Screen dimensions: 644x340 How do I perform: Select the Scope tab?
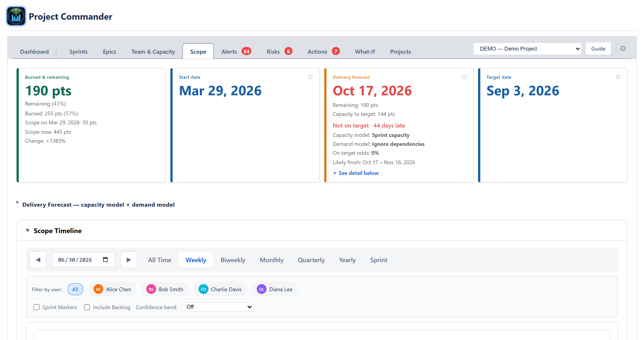[x=198, y=51]
